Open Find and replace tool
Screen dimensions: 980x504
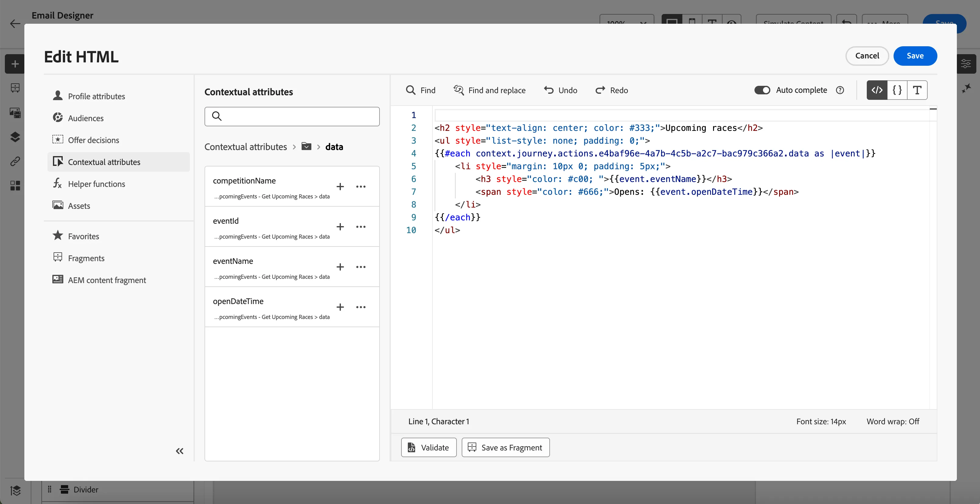tap(489, 90)
